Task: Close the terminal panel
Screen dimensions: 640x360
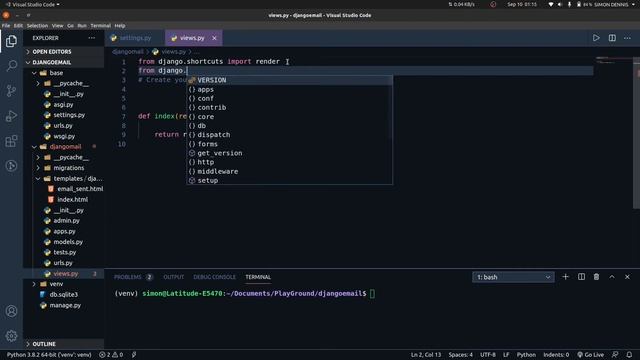Action: point(627,277)
